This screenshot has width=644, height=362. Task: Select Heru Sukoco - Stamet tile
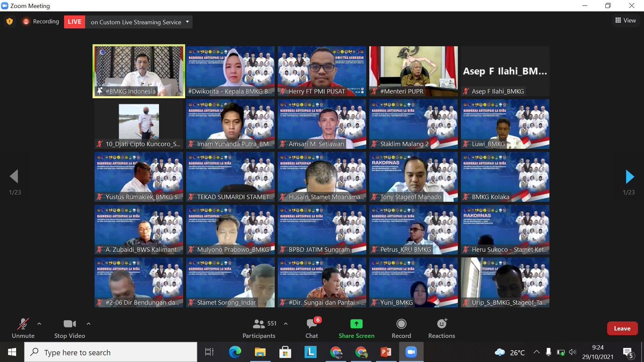[x=505, y=230]
